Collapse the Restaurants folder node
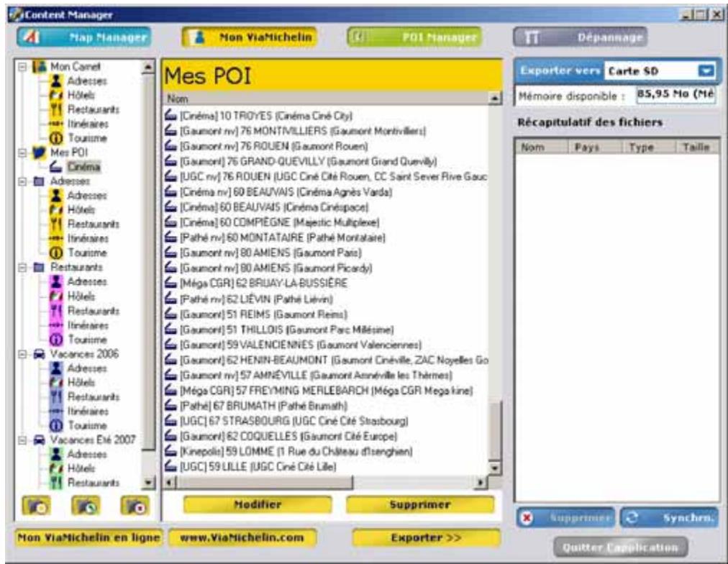 tap(22, 268)
